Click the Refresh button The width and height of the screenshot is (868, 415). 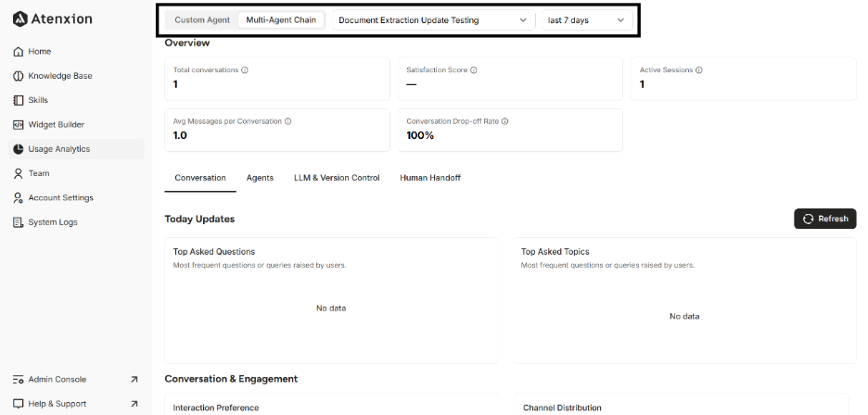click(824, 219)
